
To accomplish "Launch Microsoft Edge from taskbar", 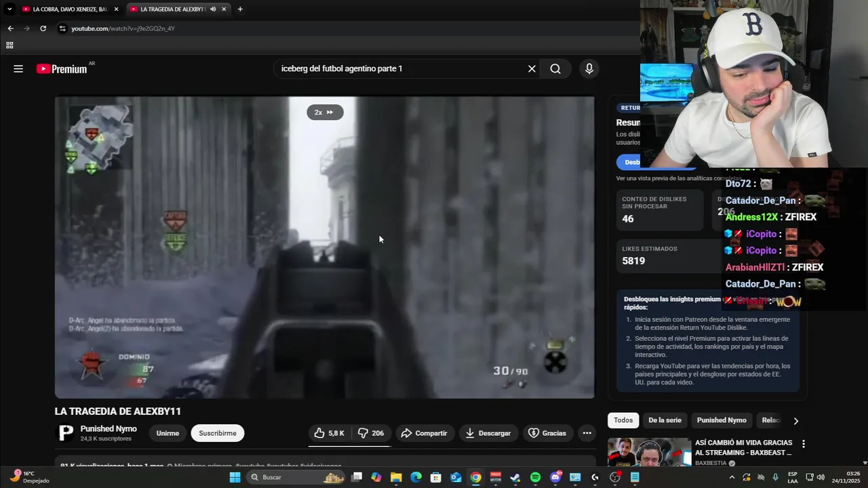I will coord(416,477).
